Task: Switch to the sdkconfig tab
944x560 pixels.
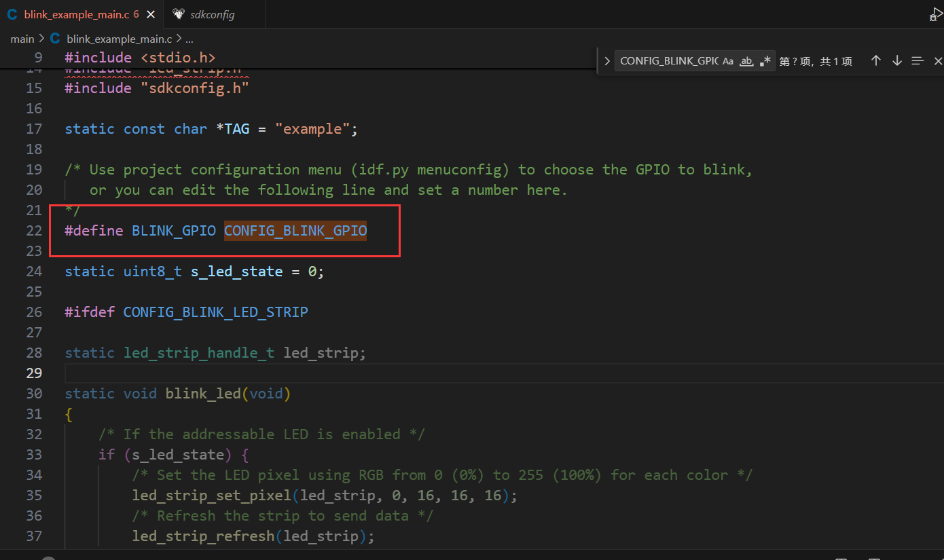Action: pos(212,14)
